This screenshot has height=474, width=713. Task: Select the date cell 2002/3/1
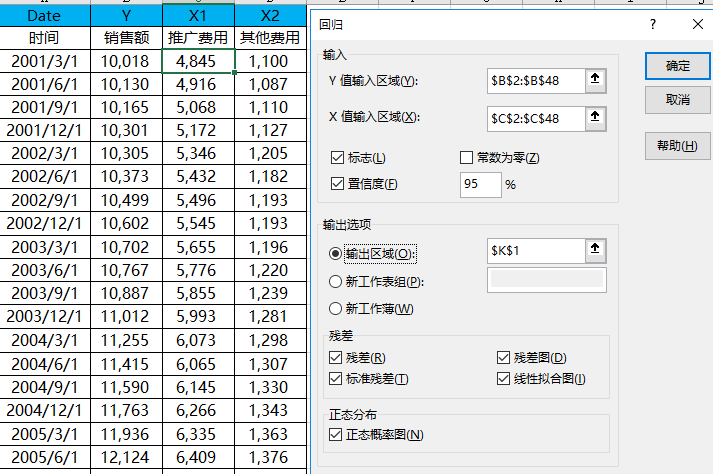(45, 153)
